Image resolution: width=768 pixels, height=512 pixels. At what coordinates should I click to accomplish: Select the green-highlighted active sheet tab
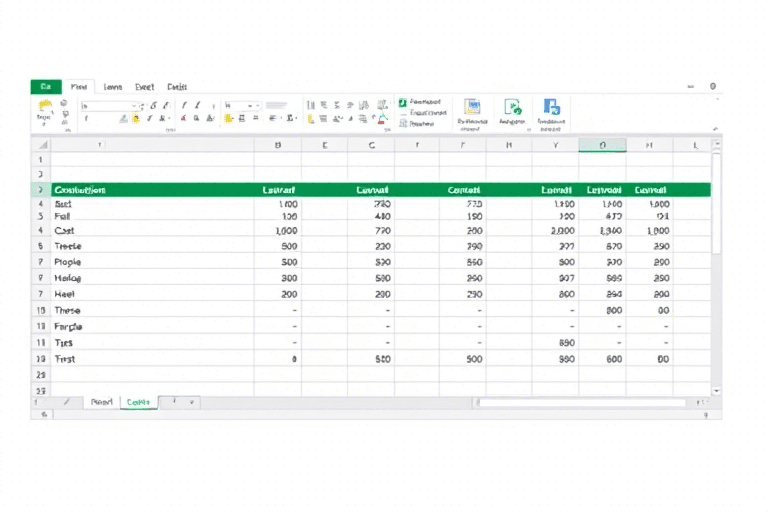click(x=137, y=402)
